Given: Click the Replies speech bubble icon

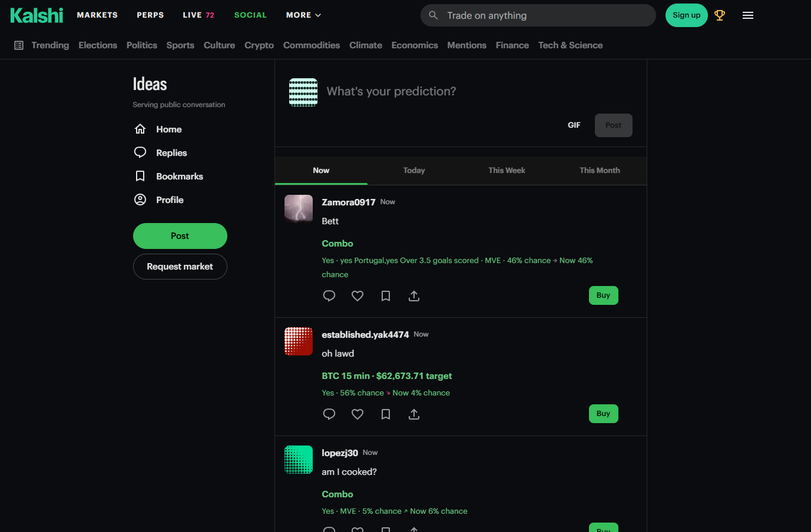Looking at the screenshot, I should pyautogui.click(x=140, y=152).
